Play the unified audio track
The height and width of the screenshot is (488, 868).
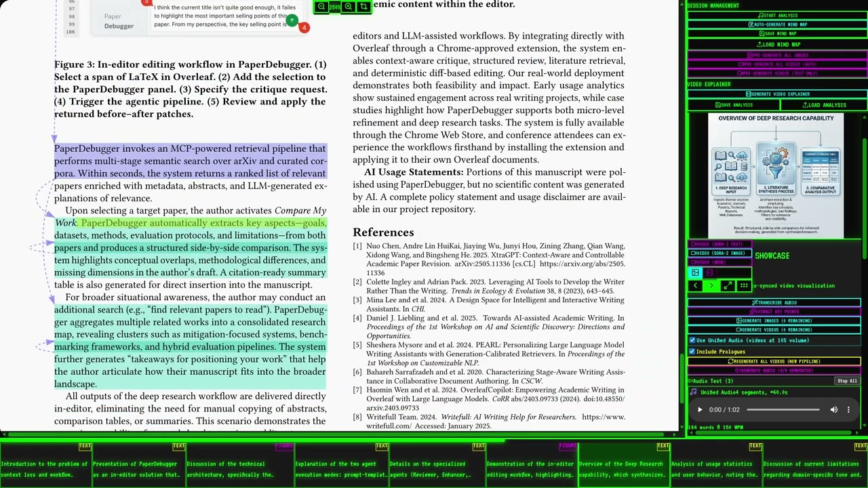700,409
